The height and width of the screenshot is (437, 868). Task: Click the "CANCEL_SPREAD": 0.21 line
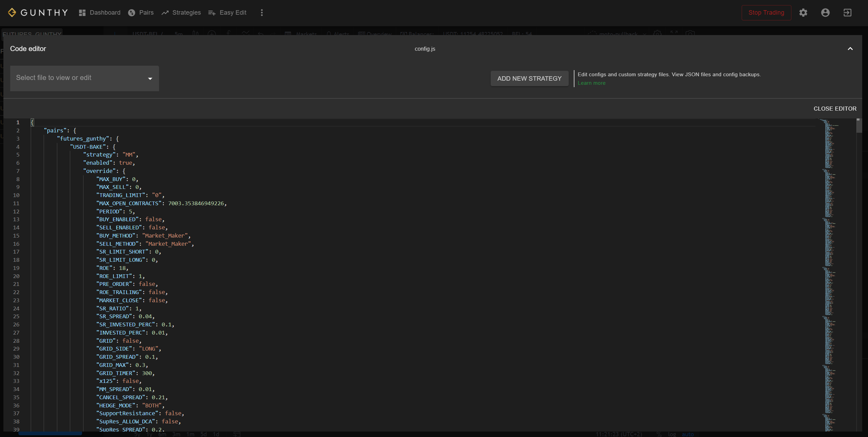(x=132, y=397)
